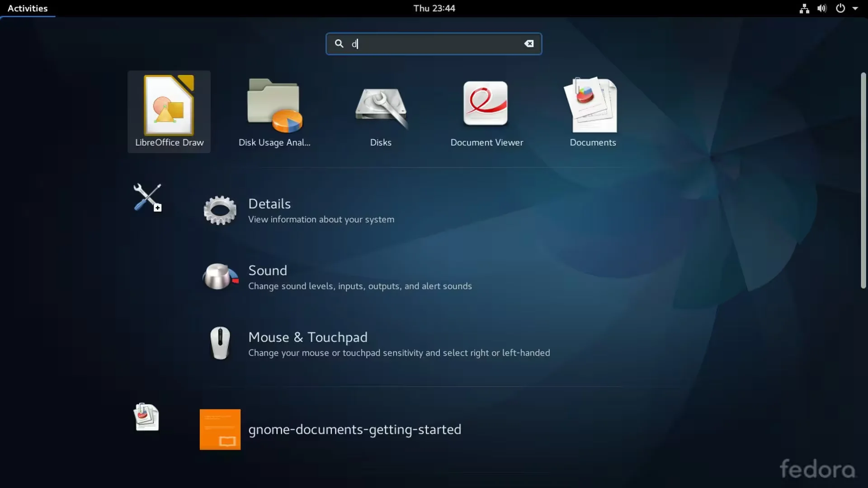868x488 pixels.
Task: Click the volume icon in top bar
Action: [822, 8]
